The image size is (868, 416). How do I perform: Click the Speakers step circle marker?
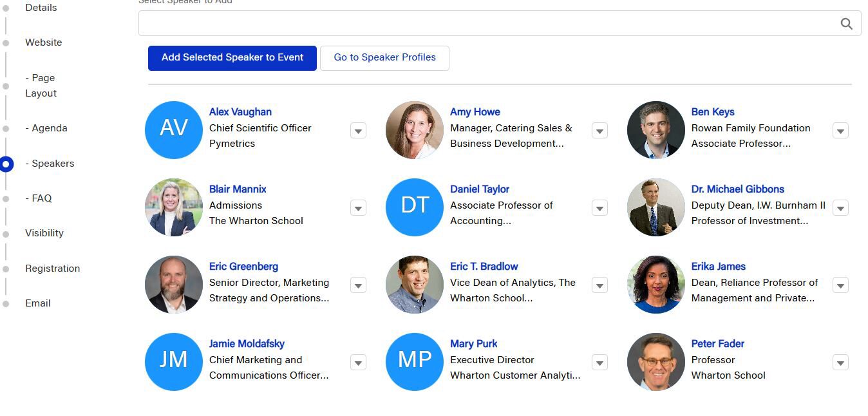coord(6,164)
